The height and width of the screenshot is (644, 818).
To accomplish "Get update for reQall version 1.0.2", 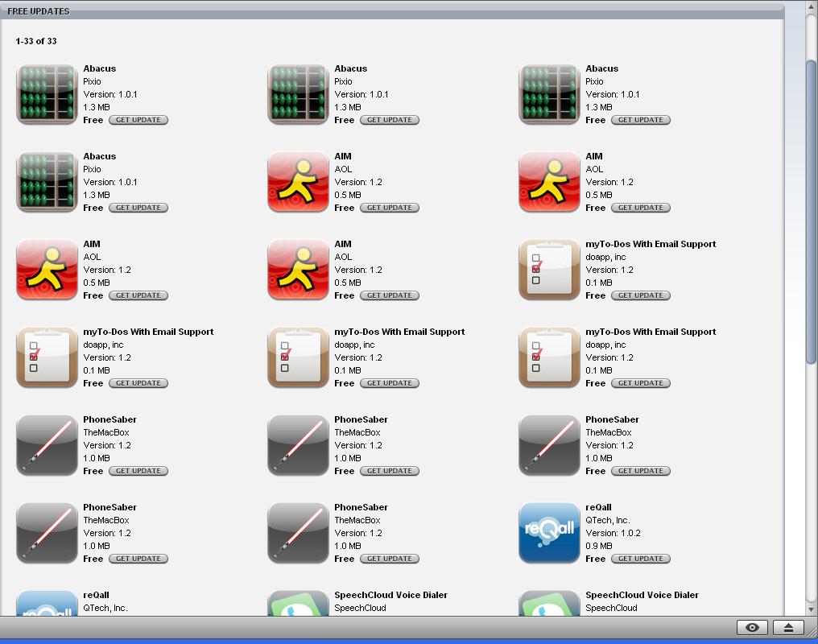I will [x=641, y=558].
